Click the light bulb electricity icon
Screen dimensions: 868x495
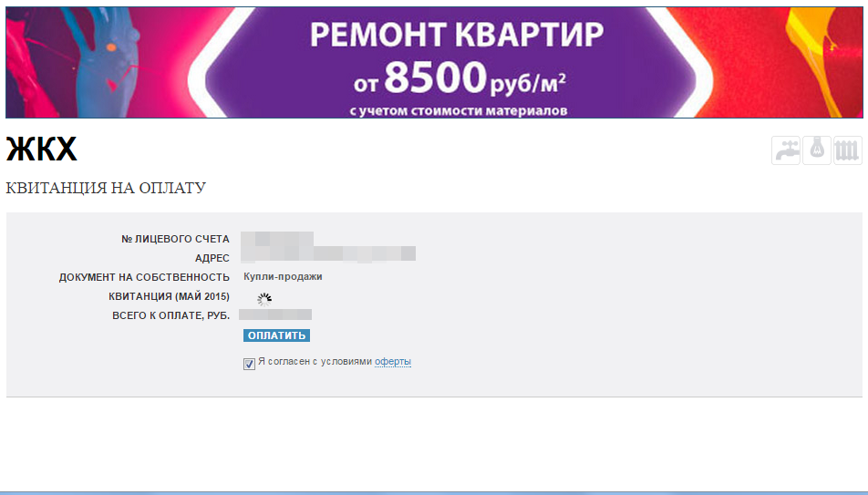pos(817,150)
